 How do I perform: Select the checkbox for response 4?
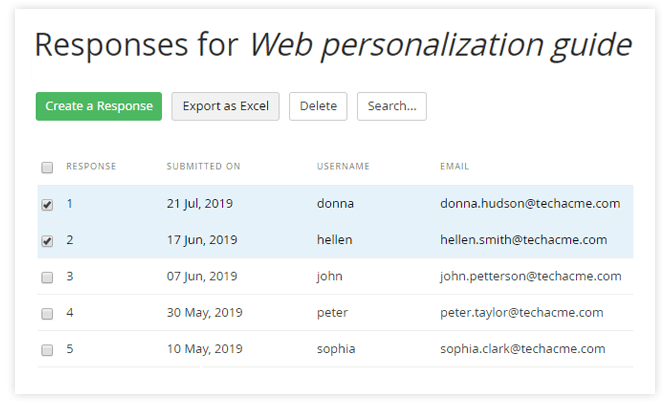[47, 314]
